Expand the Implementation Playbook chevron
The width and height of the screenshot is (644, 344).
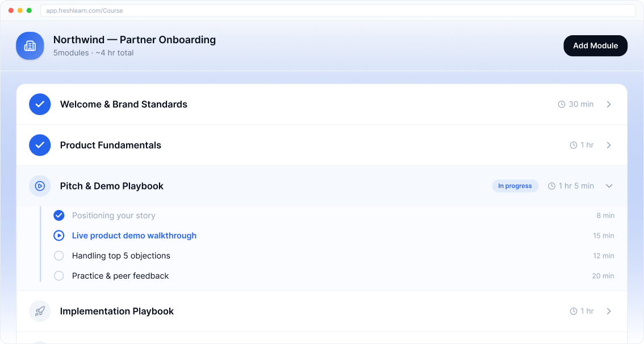click(609, 311)
